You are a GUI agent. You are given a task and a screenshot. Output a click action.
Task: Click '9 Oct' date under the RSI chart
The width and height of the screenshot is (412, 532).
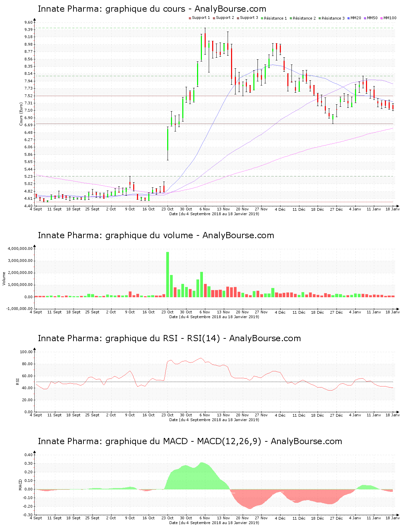130,415
